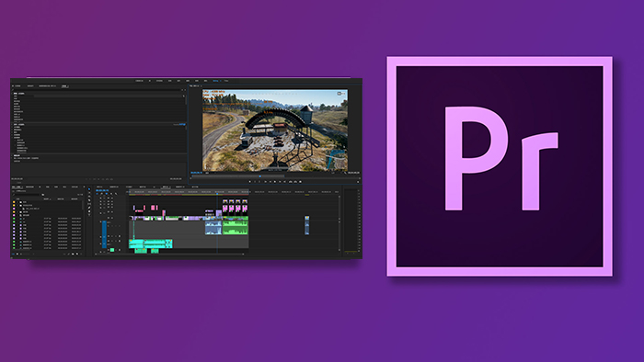Select the Hand tool in tools panel
The image size is (644, 362).
89,211
